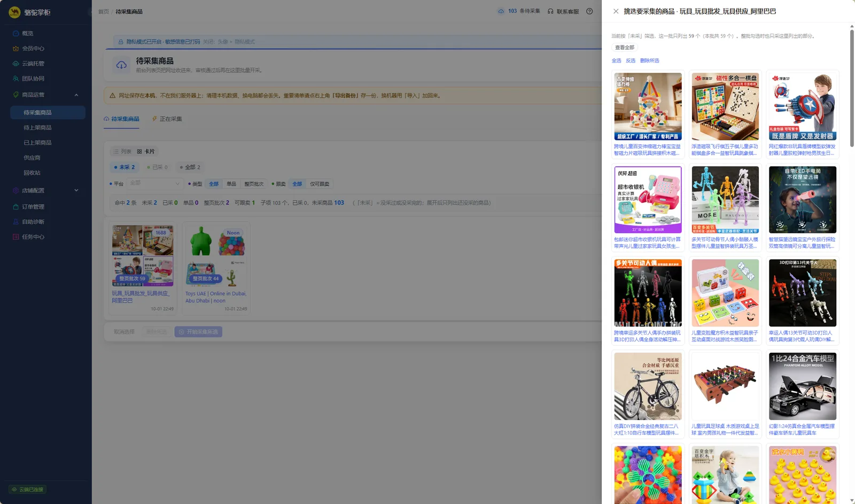This screenshot has width=855, height=504.
Task: Click the 店铺配置 gear icon
Action: tap(15, 190)
